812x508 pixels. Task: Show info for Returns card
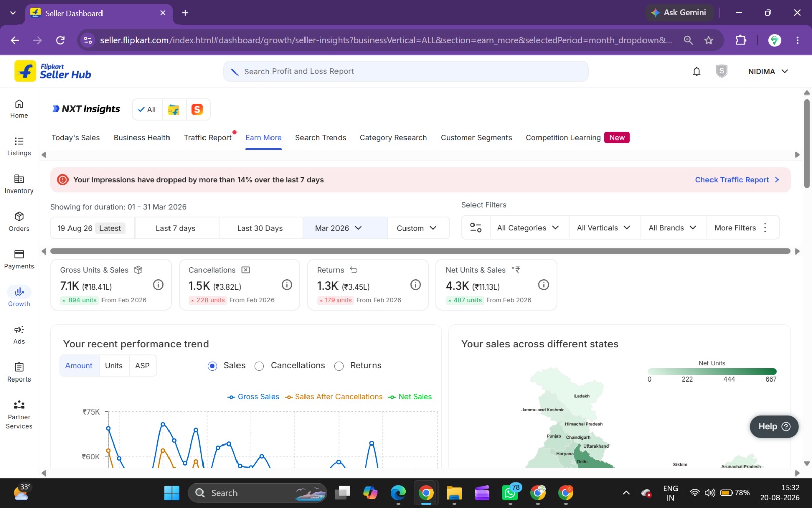click(415, 285)
